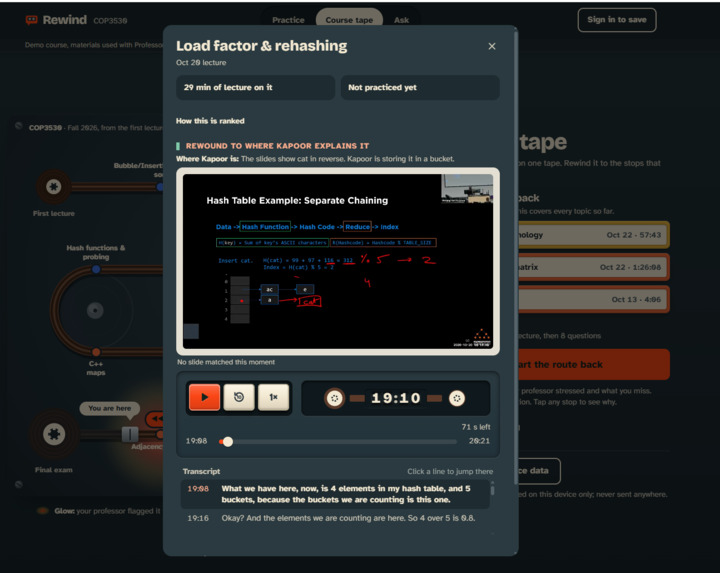Change playback speed with the 1x button
Image resolution: width=720 pixels, height=573 pixels.
click(273, 397)
